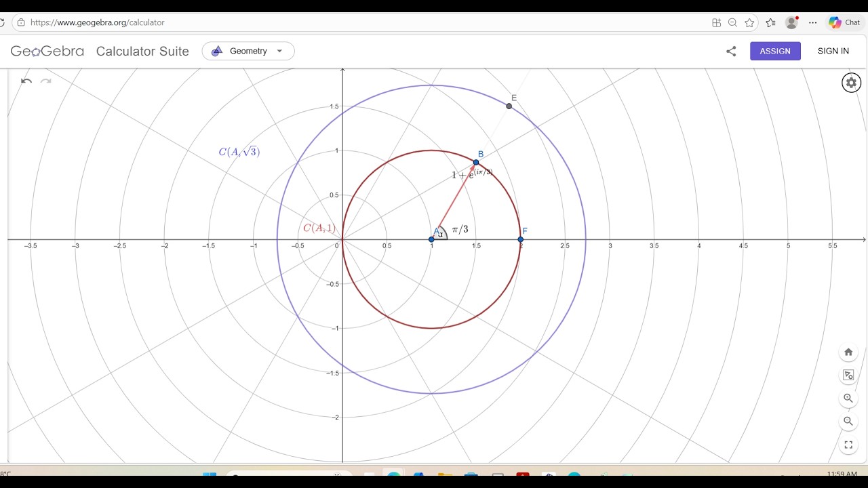Zoom out of the graphics view
The width and height of the screenshot is (868, 488).
pyautogui.click(x=848, y=421)
